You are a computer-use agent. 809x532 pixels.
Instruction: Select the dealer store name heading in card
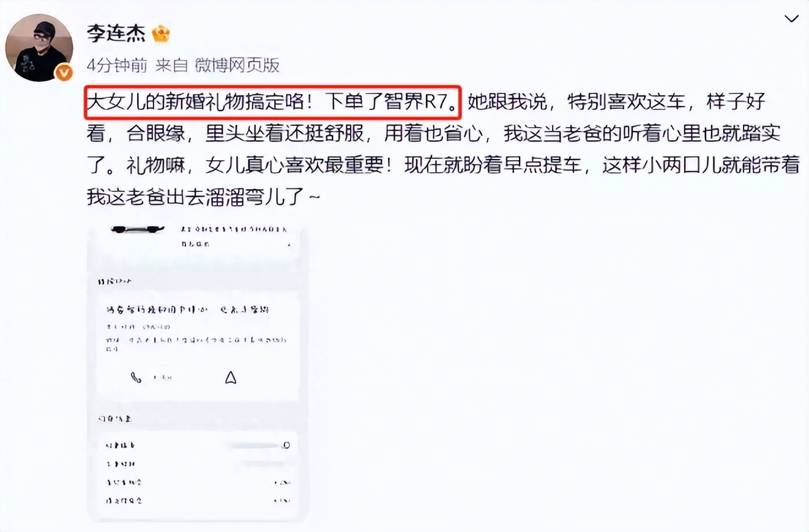[x=187, y=309]
